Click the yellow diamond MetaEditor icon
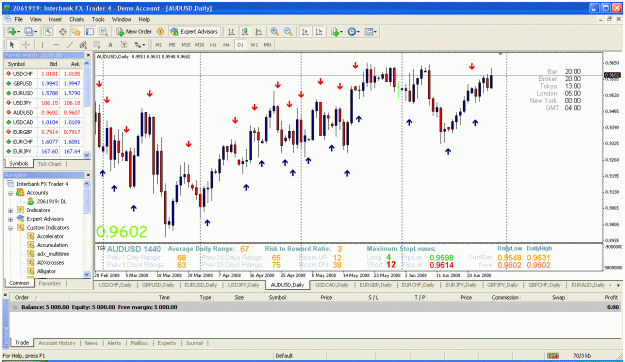 click(160, 31)
